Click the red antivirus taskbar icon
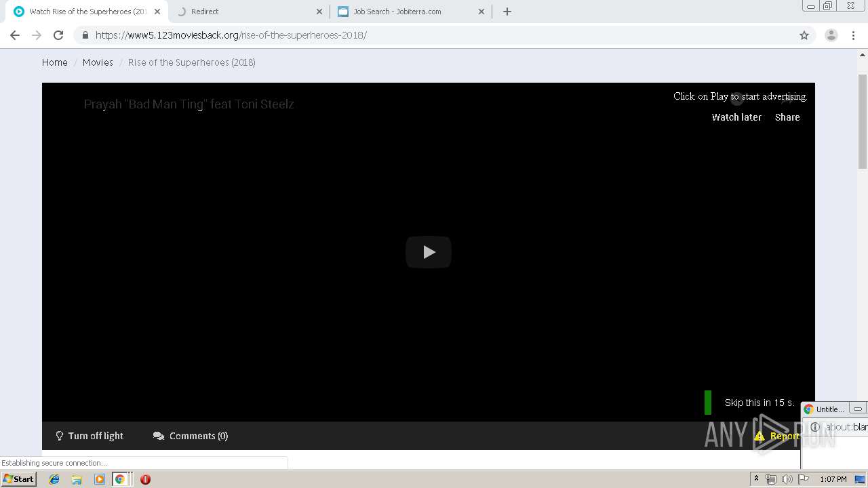 145,479
